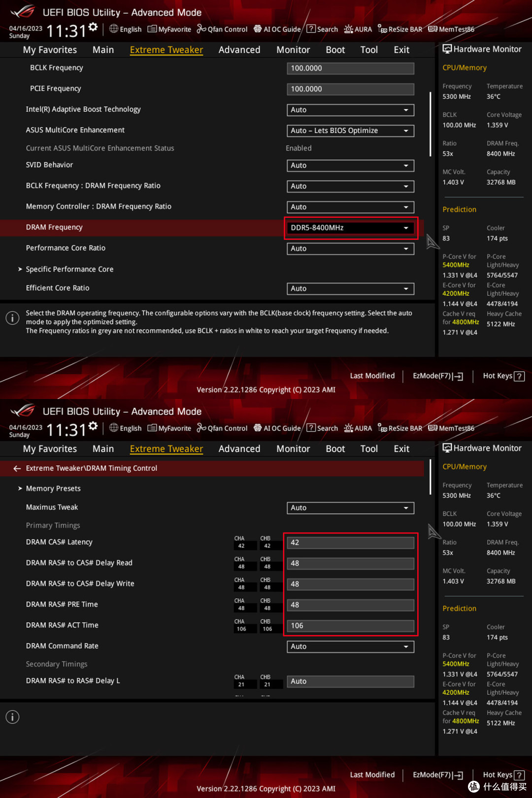Open AURA lighting on DRAM Frequency screen
This screenshot has height=798, width=532.
358,29
